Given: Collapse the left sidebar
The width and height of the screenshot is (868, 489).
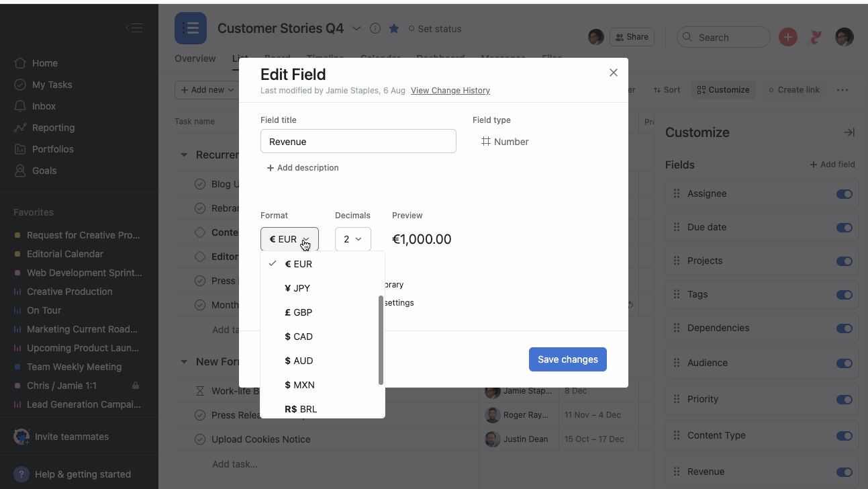Looking at the screenshot, I should click(x=133, y=28).
